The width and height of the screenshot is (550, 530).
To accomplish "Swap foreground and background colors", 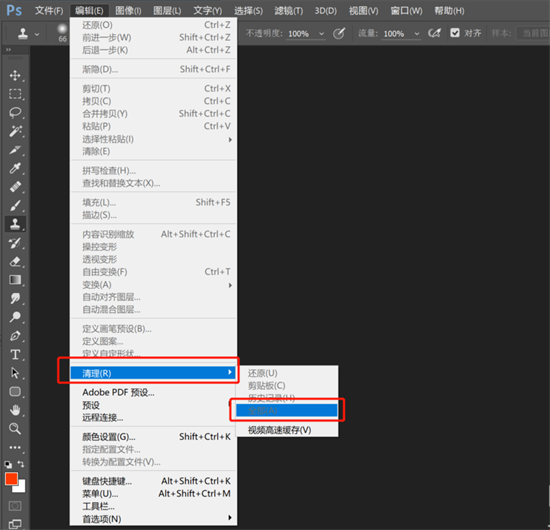I will pos(21,464).
